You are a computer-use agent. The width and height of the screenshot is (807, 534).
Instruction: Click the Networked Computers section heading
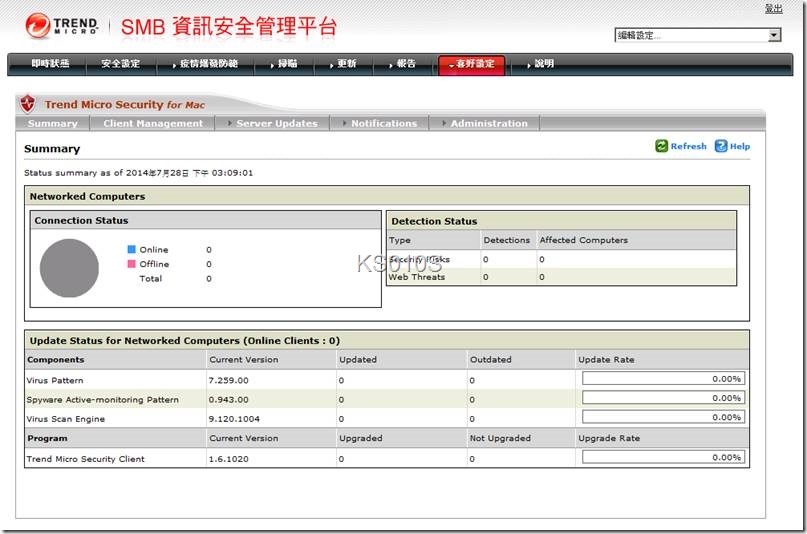[x=87, y=197]
